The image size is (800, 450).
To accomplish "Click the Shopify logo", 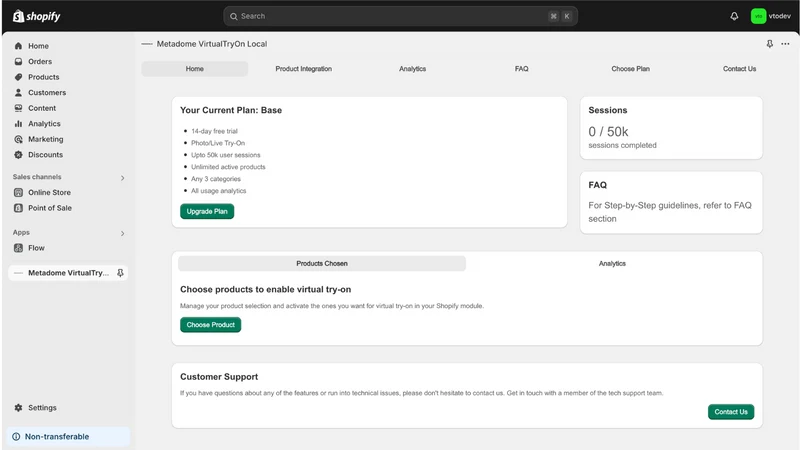I will pos(36,16).
